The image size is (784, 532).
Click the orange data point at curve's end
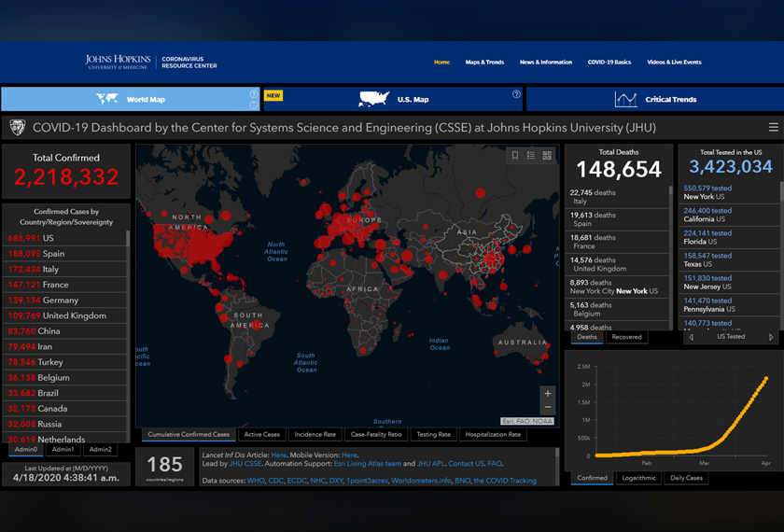(x=765, y=379)
